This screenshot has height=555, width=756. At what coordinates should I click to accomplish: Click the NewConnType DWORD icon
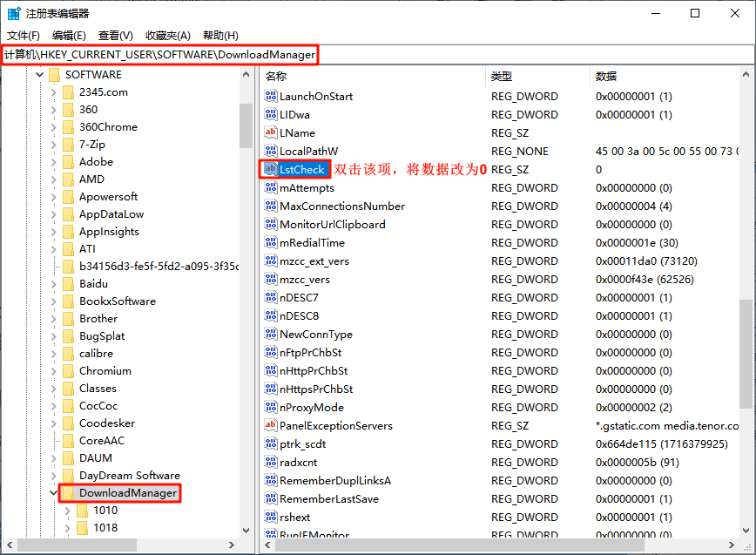pos(272,334)
